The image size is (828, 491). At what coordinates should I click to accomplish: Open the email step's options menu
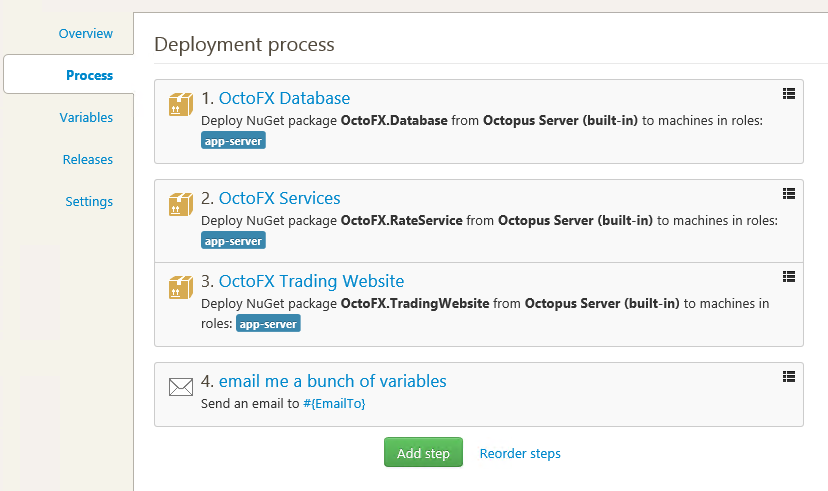click(788, 376)
